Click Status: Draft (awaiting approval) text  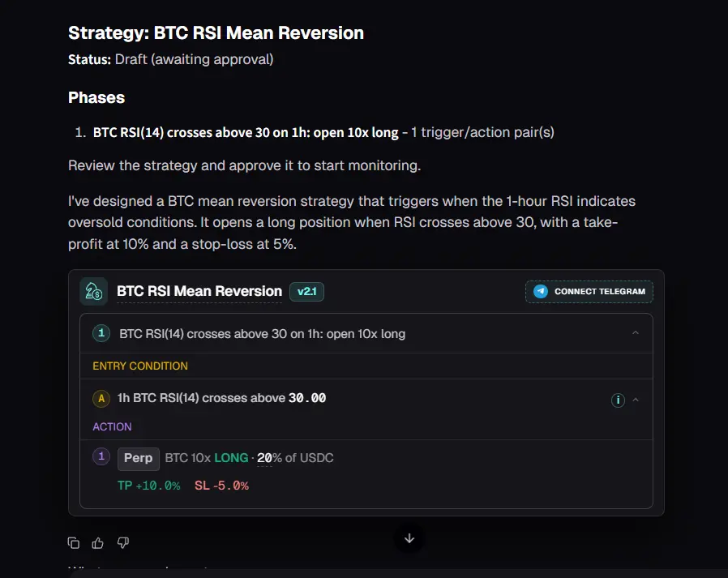pos(171,59)
